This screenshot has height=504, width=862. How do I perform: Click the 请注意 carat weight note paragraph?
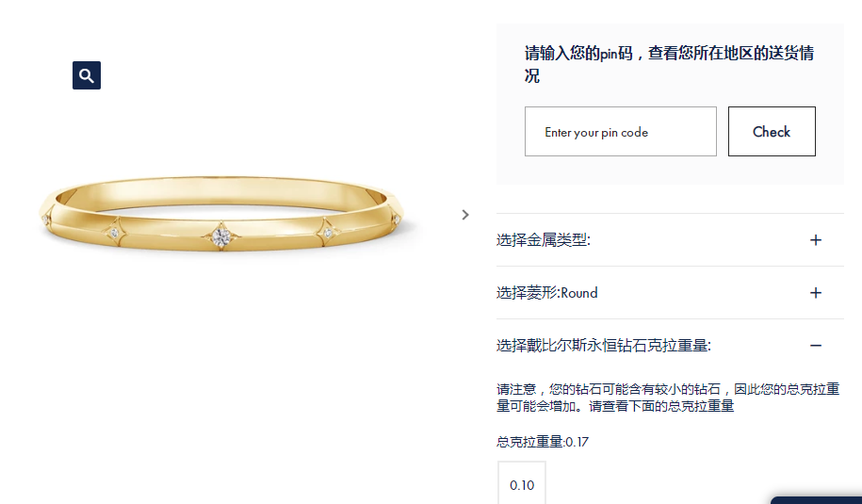click(668, 398)
